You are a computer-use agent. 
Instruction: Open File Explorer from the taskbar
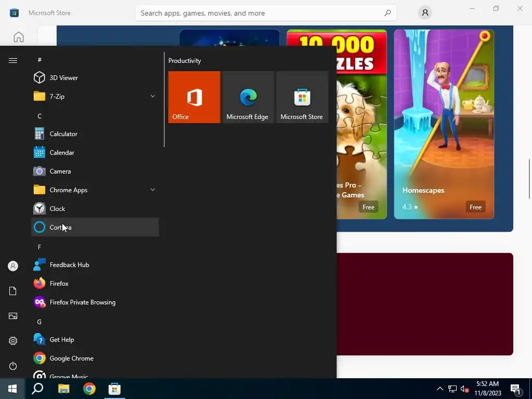63,389
